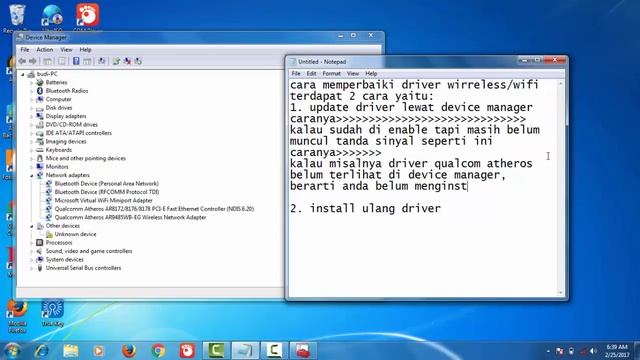Select IDE ATA/ATAPI controllers category
The width and height of the screenshot is (640, 360).
point(78,133)
